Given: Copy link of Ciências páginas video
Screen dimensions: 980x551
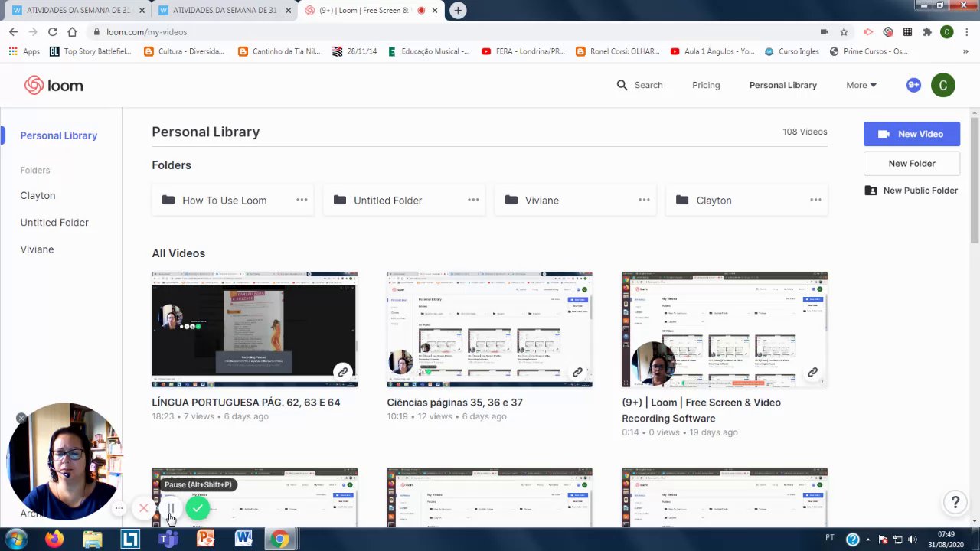Looking at the screenshot, I should point(577,372).
